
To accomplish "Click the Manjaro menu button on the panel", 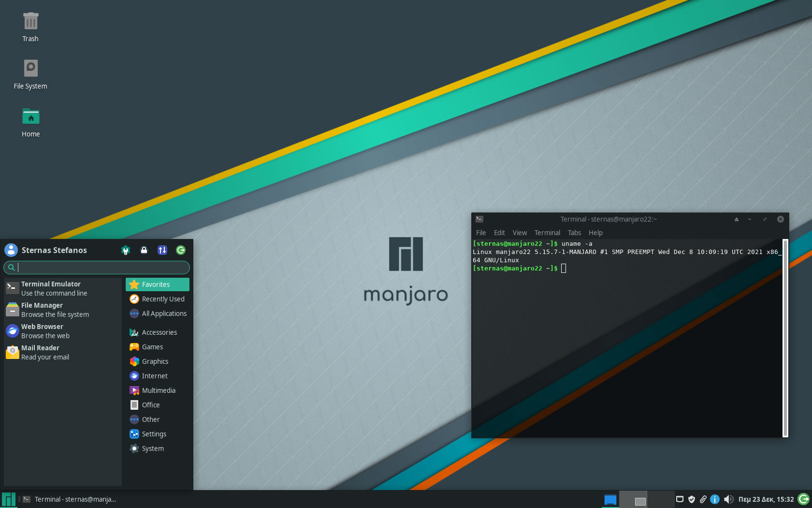I will click(x=8, y=499).
